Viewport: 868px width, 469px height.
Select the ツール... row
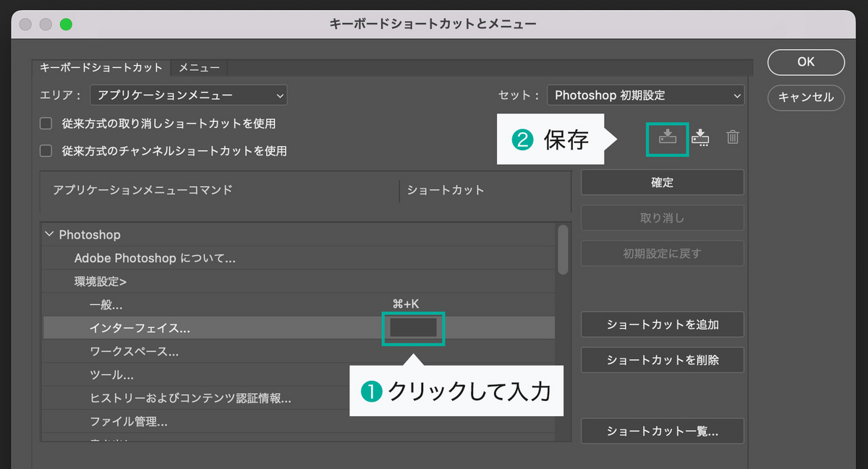[x=299, y=374]
